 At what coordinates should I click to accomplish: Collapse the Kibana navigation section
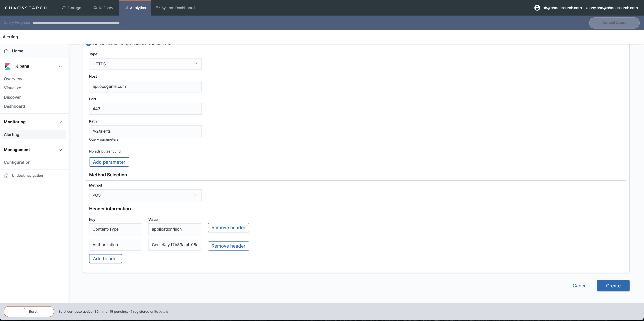(60, 66)
